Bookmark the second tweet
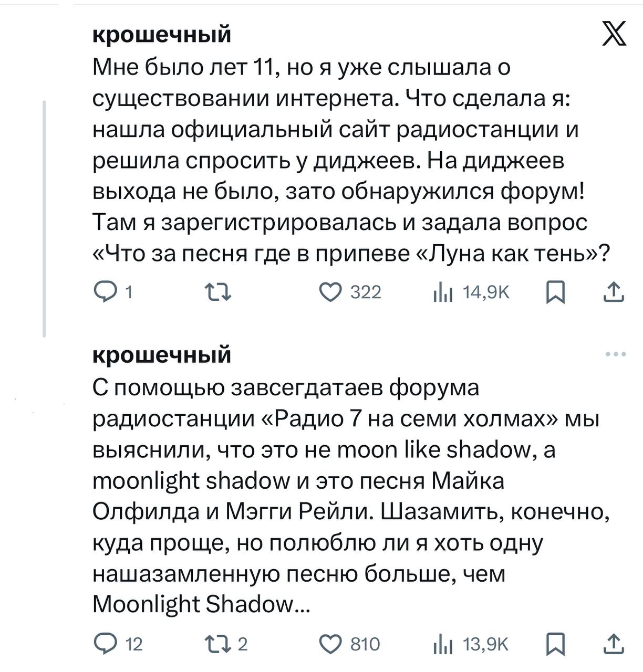This screenshot has height=672, width=643. pos(555,644)
